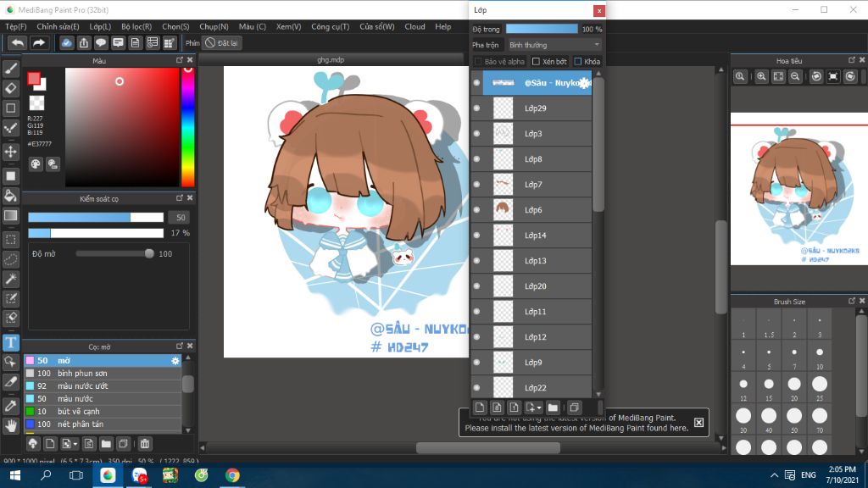The width and height of the screenshot is (868, 488).
Task: Select the Text tool
Action: (10, 342)
